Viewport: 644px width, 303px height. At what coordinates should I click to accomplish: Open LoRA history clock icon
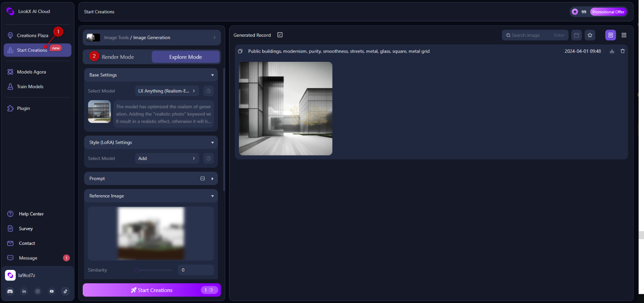click(x=208, y=158)
